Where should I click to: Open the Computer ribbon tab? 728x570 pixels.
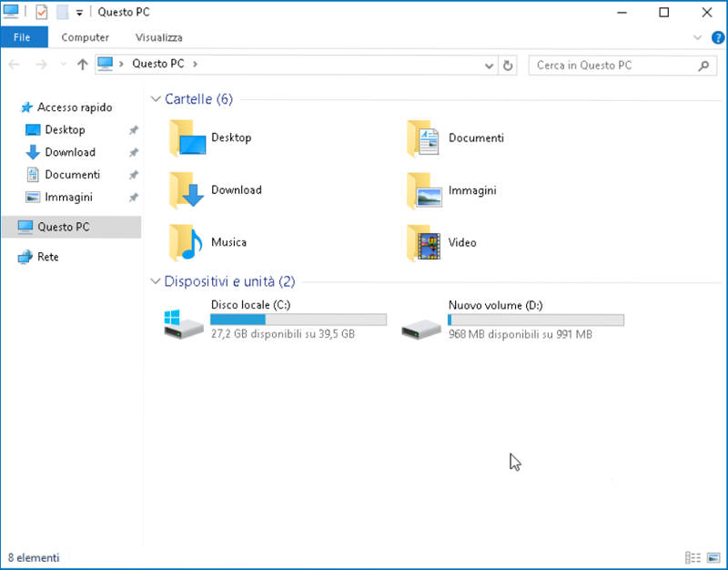pyautogui.click(x=85, y=37)
